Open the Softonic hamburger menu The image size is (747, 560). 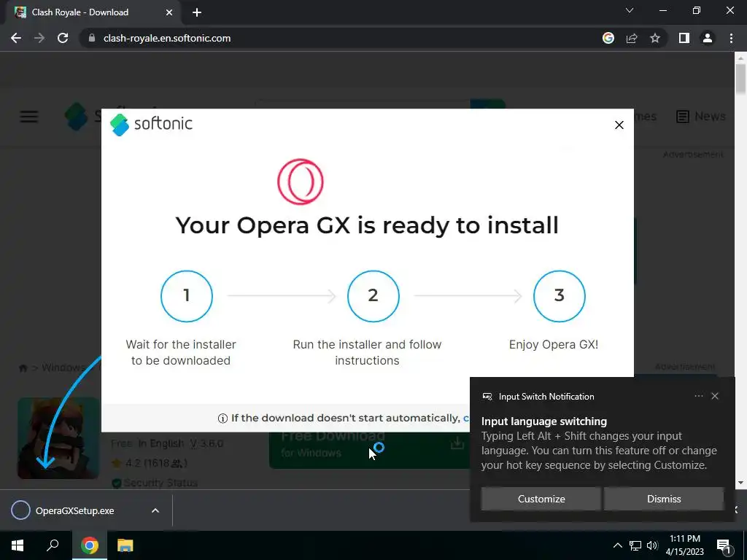coord(29,117)
